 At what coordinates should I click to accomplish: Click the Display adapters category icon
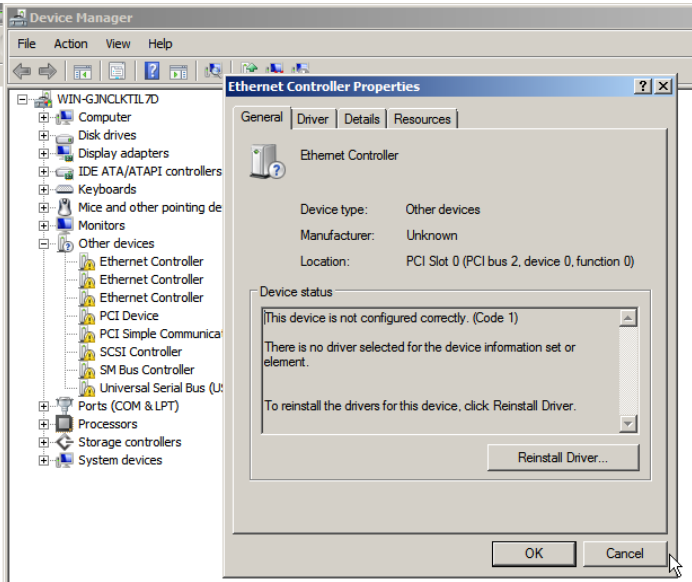[x=64, y=153]
